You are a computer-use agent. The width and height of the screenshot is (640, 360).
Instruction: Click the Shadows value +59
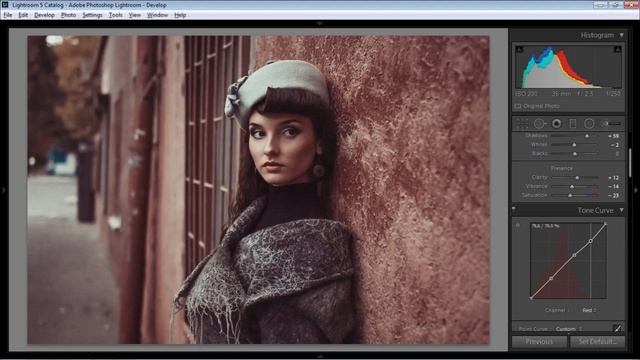point(613,136)
